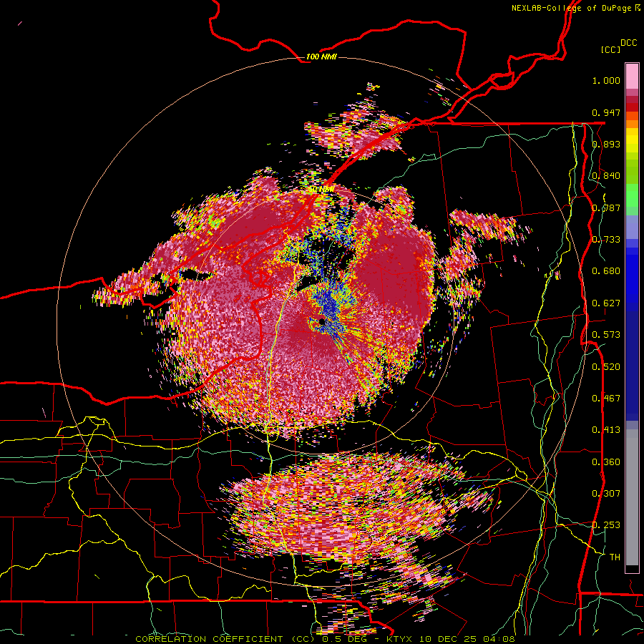The image size is (644, 644).
Task: Select the 0.787 color scale value
Action: point(606,208)
